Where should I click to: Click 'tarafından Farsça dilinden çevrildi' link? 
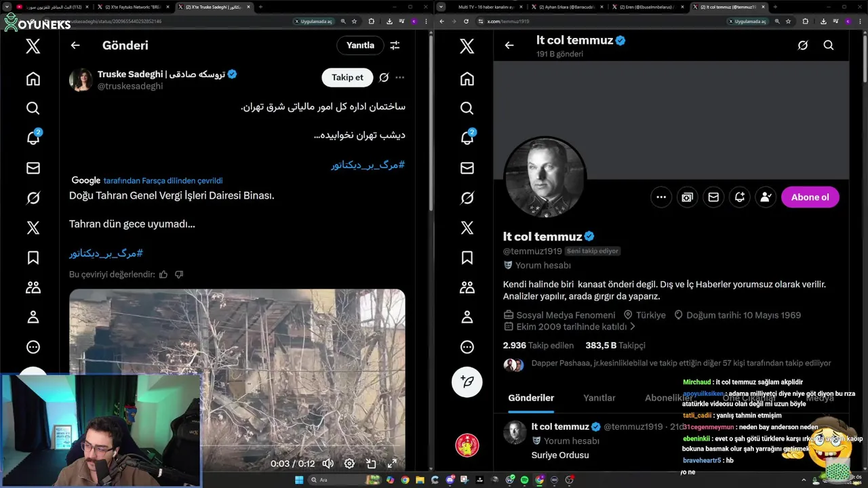[163, 180]
